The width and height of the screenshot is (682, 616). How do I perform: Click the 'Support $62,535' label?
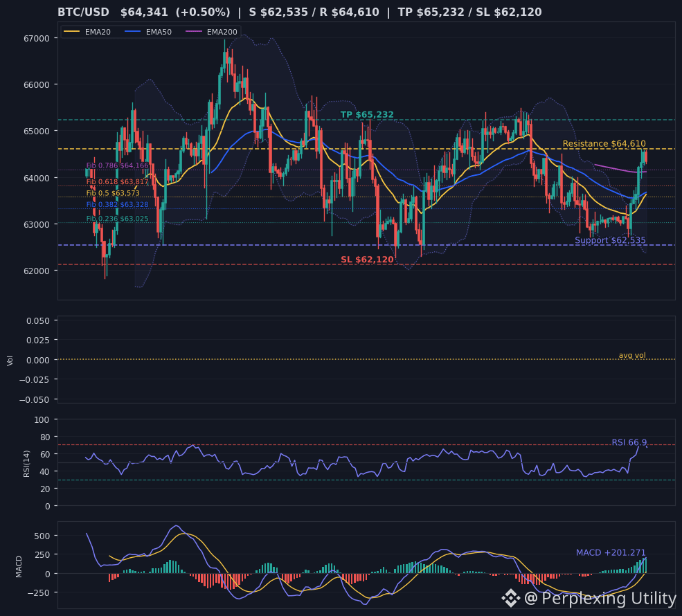610,240
